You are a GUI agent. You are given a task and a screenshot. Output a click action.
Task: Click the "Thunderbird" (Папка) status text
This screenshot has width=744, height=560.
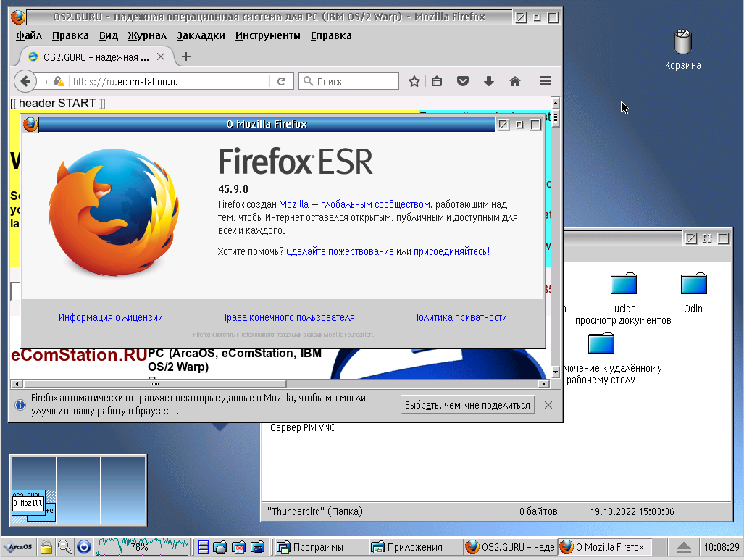click(x=315, y=511)
